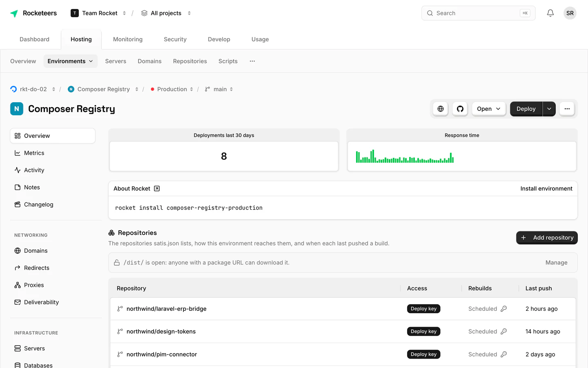Click Manage for the /dist/ access

coord(556,263)
